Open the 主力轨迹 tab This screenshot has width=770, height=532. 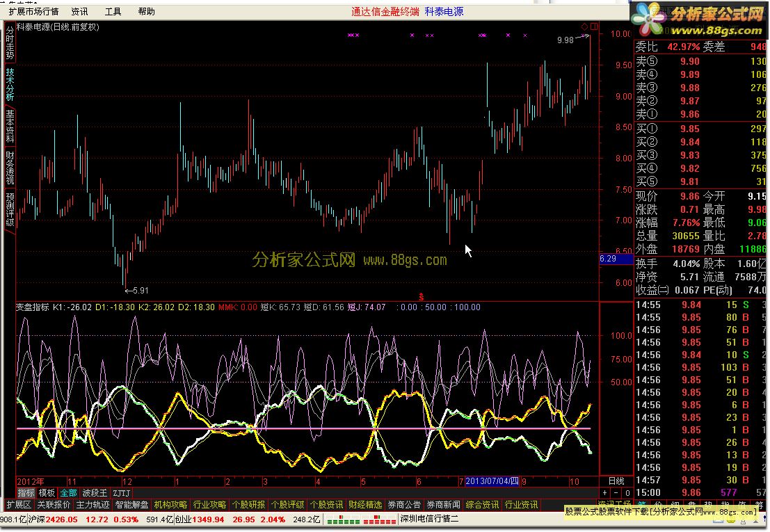(x=93, y=504)
